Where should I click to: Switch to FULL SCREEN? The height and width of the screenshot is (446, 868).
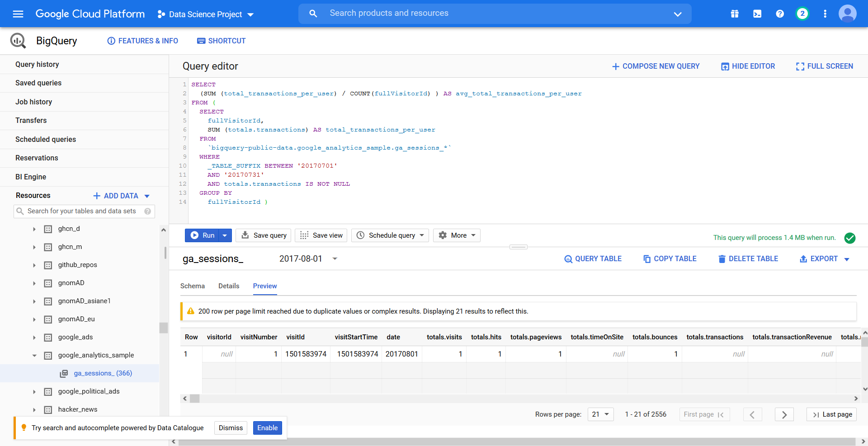click(825, 66)
